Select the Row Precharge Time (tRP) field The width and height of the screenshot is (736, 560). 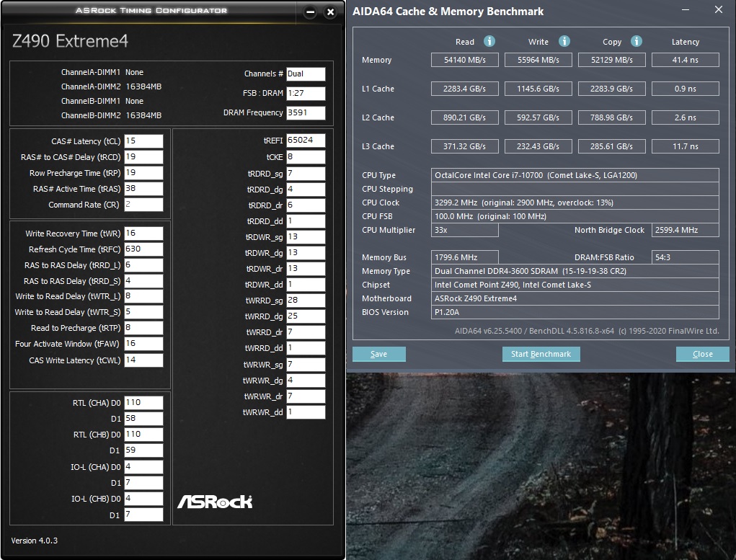pyautogui.click(x=143, y=173)
